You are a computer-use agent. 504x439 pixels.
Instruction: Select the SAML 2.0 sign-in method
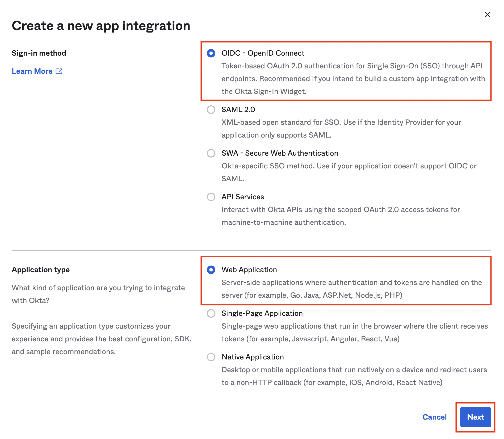pos(211,109)
